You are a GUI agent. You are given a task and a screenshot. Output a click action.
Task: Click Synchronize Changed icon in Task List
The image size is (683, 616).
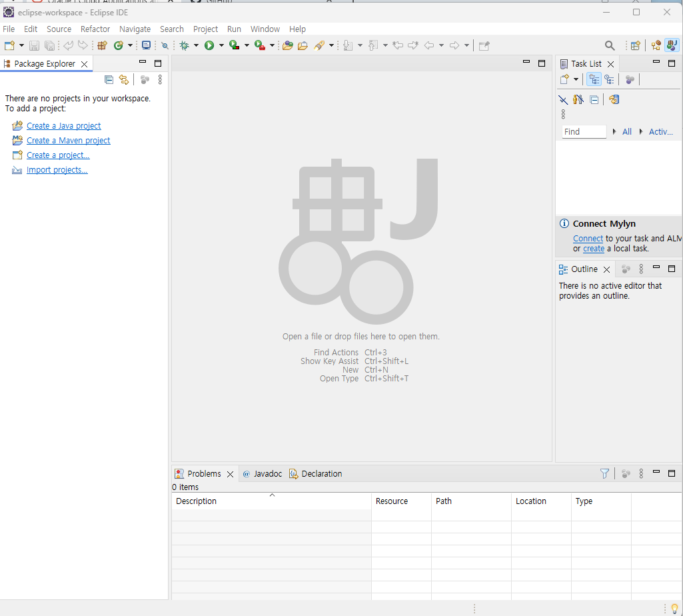[x=614, y=99]
